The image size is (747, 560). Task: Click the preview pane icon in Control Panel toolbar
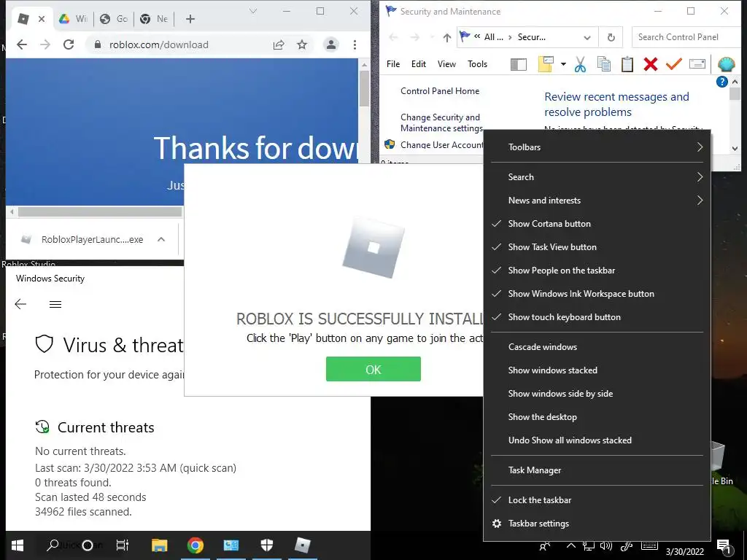coord(519,64)
